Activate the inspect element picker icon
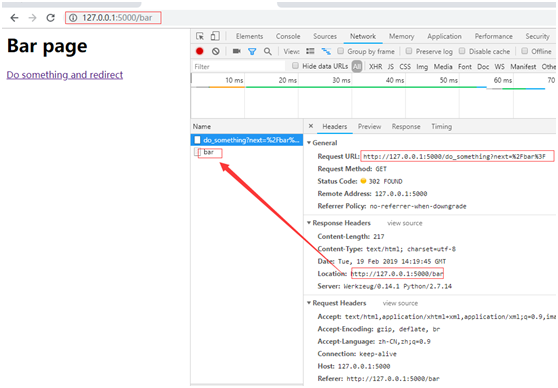 (200, 36)
